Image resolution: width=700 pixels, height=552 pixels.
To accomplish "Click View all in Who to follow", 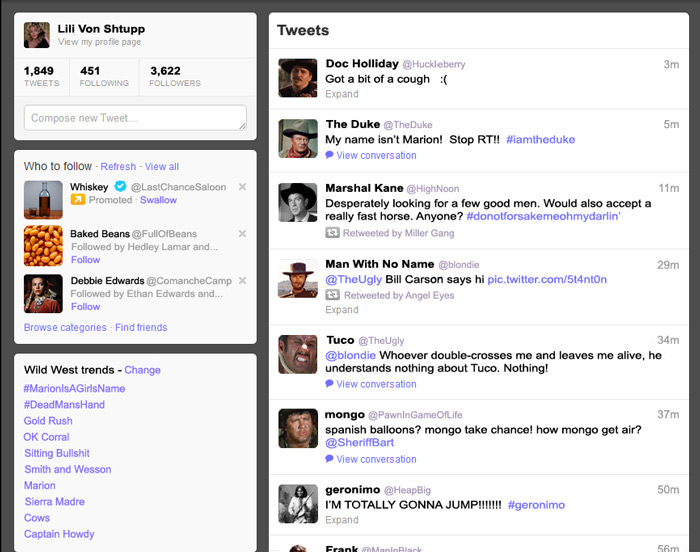I will (x=162, y=167).
